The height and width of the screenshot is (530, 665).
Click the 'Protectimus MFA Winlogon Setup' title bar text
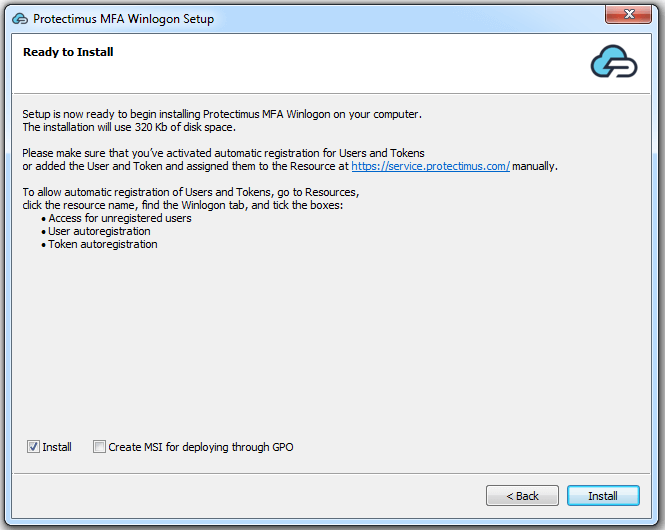(x=123, y=19)
